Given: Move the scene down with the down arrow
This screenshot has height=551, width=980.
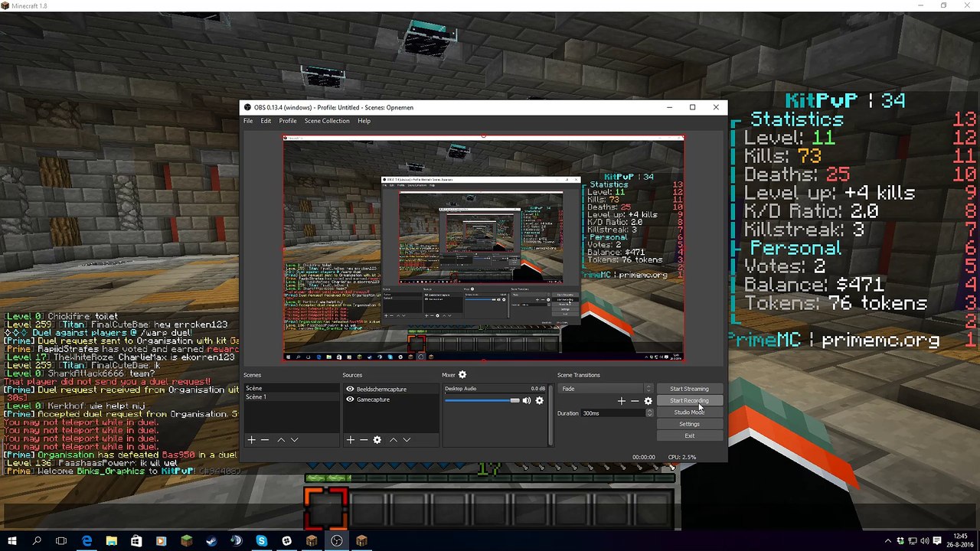Looking at the screenshot, I should [294, 440].
